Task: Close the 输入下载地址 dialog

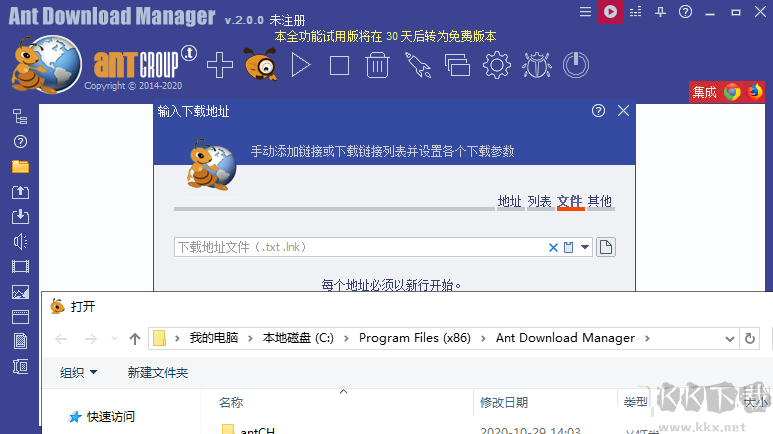Action: click(x=623, y=110)
